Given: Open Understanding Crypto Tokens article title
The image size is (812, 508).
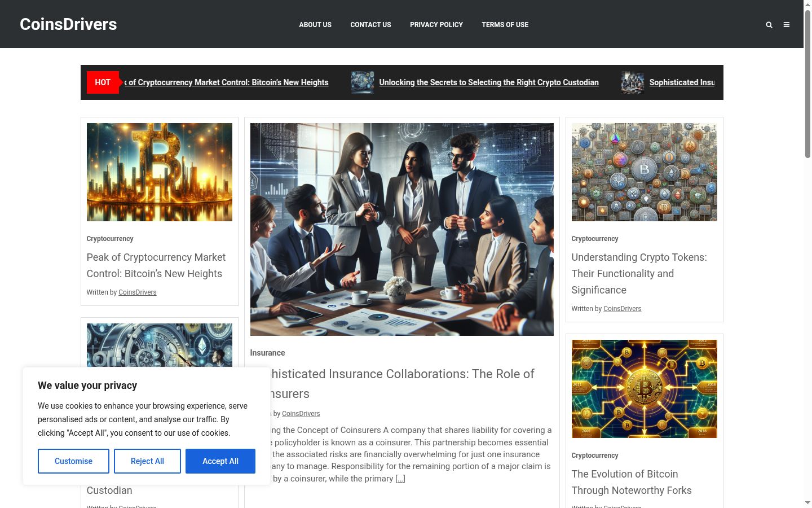Looking at the screenshot, I should 639,273.
